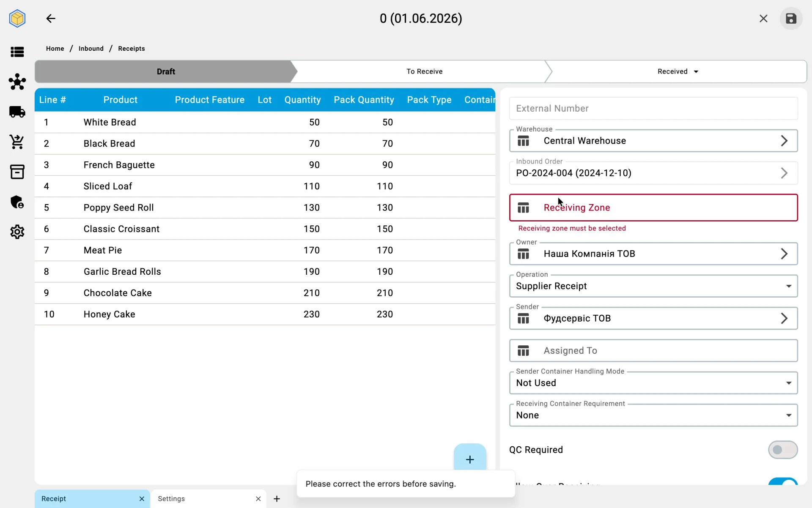Open the settings gear in sidebar
Screen dimensions: 812x508
pyautogui.click(x=17, y=232)
